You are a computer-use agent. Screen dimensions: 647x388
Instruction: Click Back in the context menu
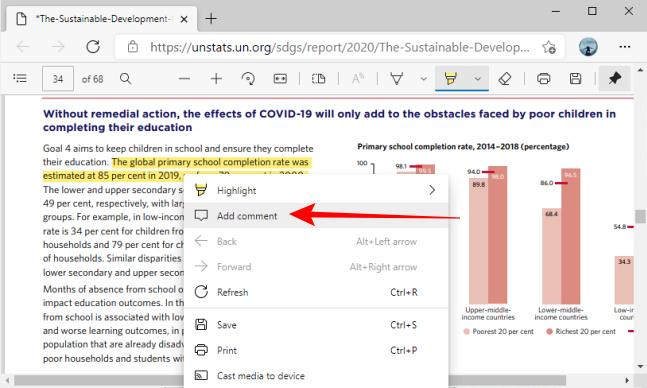[316, 241]
